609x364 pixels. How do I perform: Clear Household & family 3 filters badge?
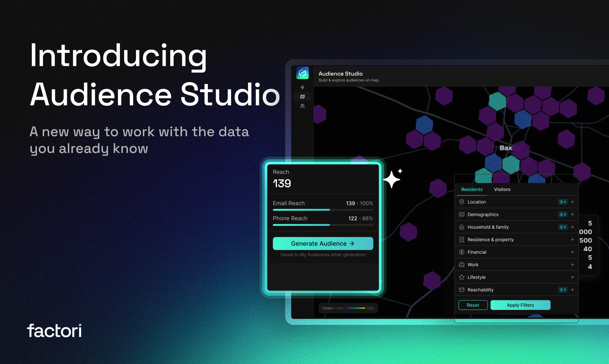[x=562, y=227]
